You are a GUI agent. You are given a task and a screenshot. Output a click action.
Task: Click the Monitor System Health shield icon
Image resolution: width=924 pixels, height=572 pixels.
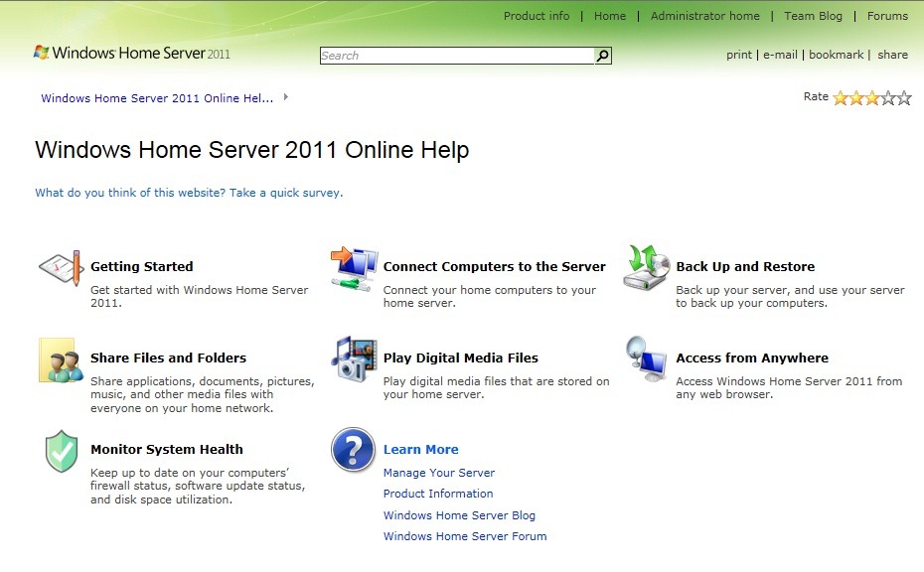click(61, 451)
